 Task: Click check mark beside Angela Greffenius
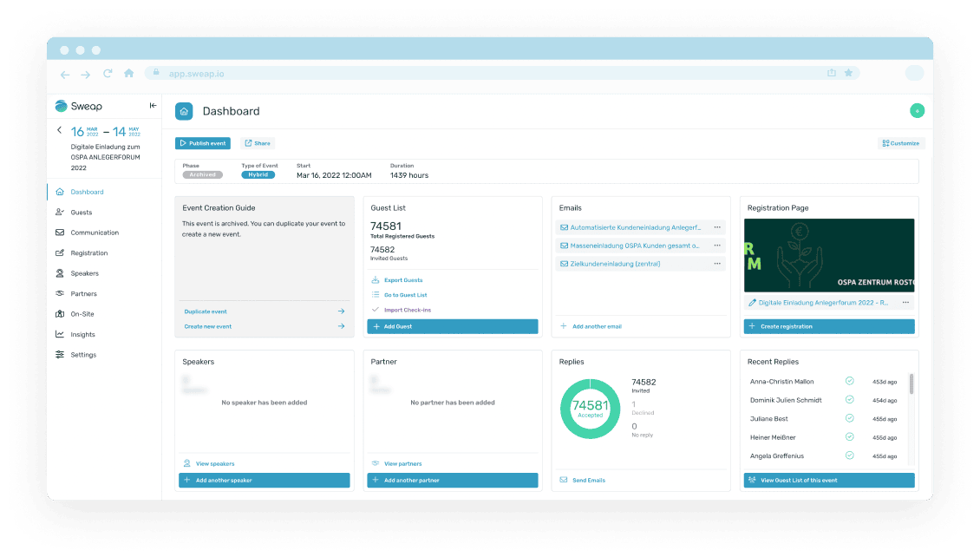(850, 455)
